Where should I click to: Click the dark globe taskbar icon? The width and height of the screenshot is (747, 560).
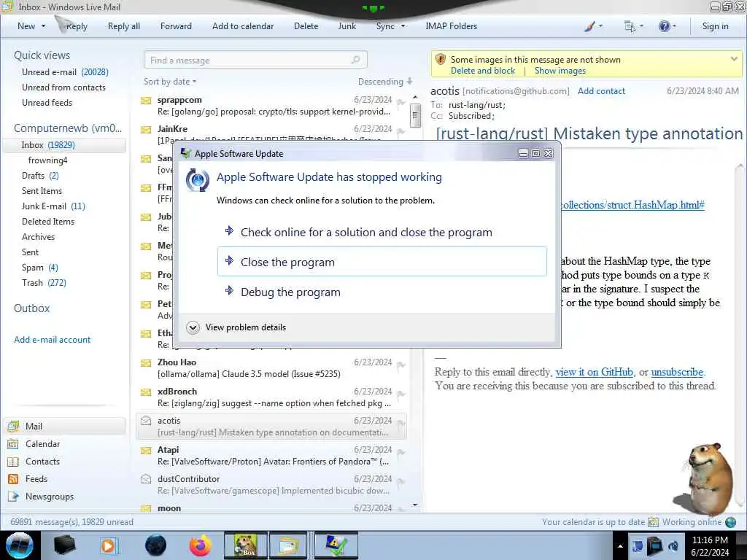[x=156, y=545]
